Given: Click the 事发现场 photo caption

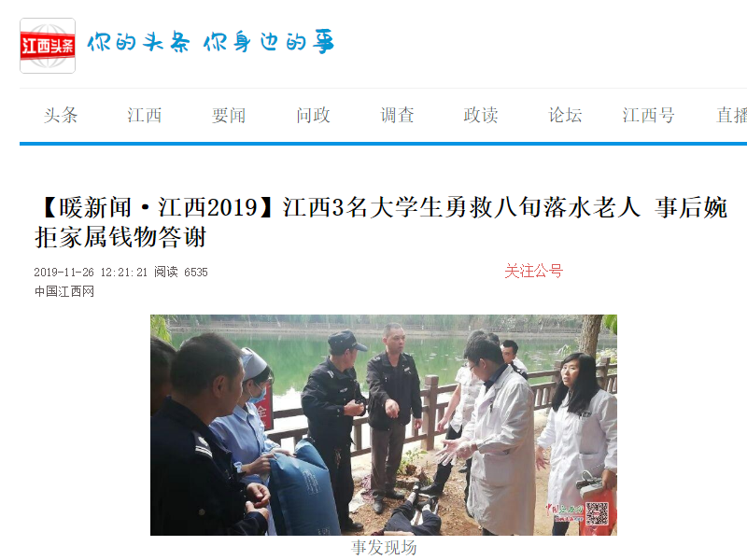Looking at the screenshot, I should click(x=384, y=548).
